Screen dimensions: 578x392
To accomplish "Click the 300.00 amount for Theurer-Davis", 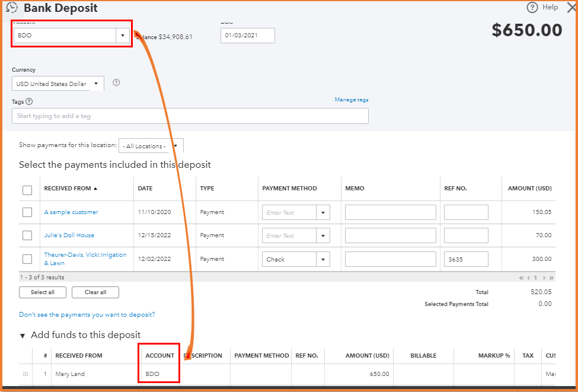I will (x=542, y=259).
